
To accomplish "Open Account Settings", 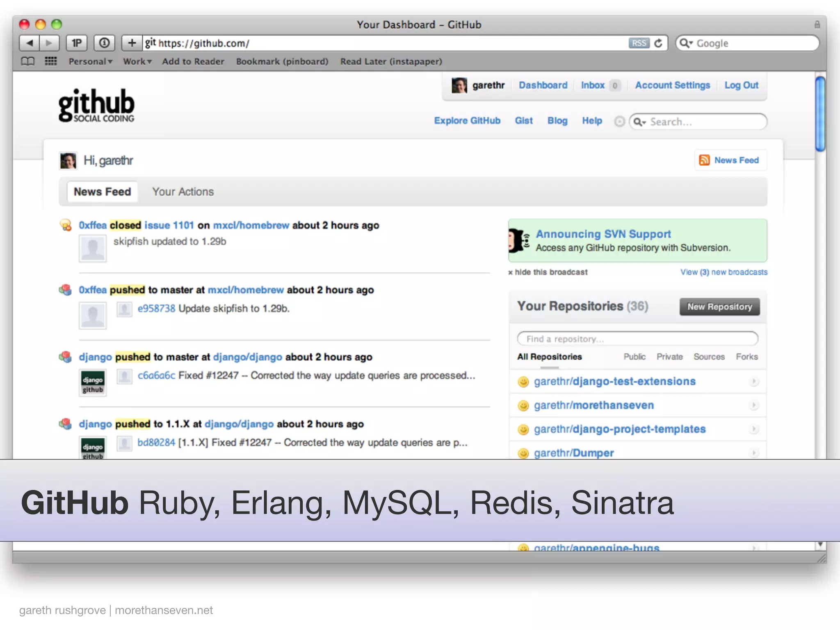I will click(673, 85).
